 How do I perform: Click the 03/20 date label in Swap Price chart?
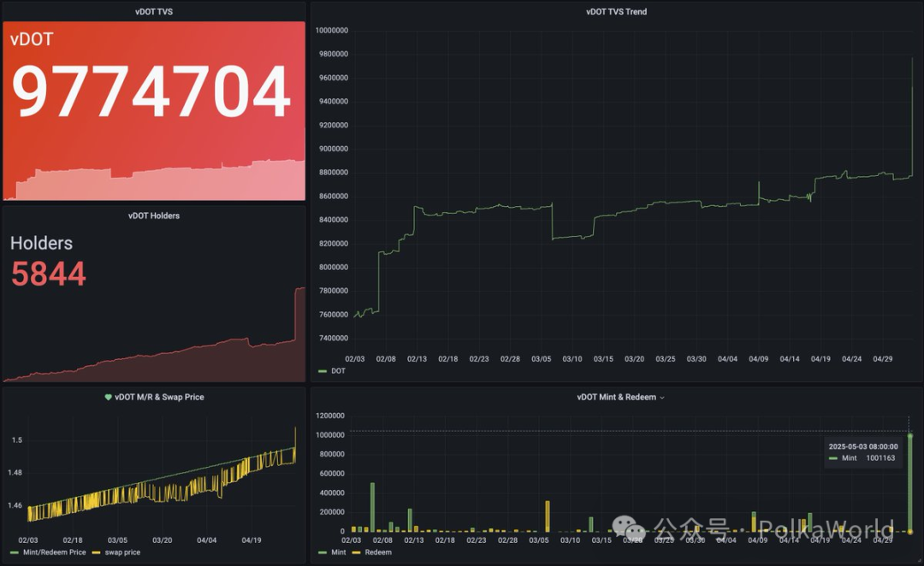[162, 540]
